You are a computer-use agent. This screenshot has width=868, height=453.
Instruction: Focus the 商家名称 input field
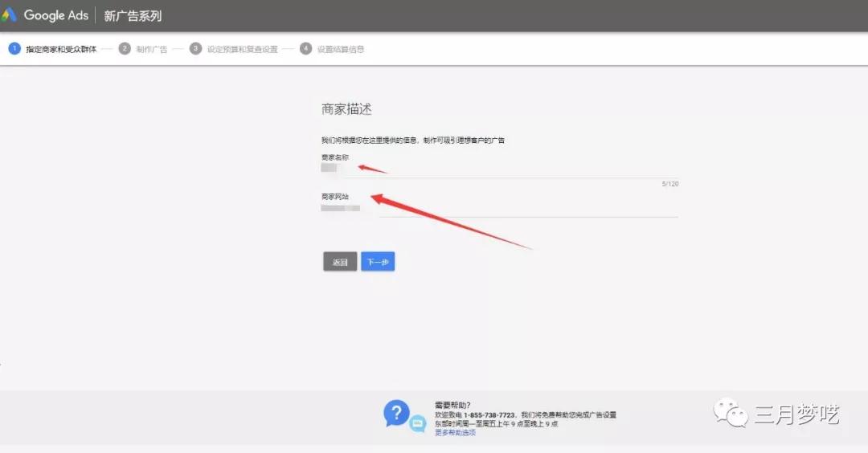click(498, 169)
